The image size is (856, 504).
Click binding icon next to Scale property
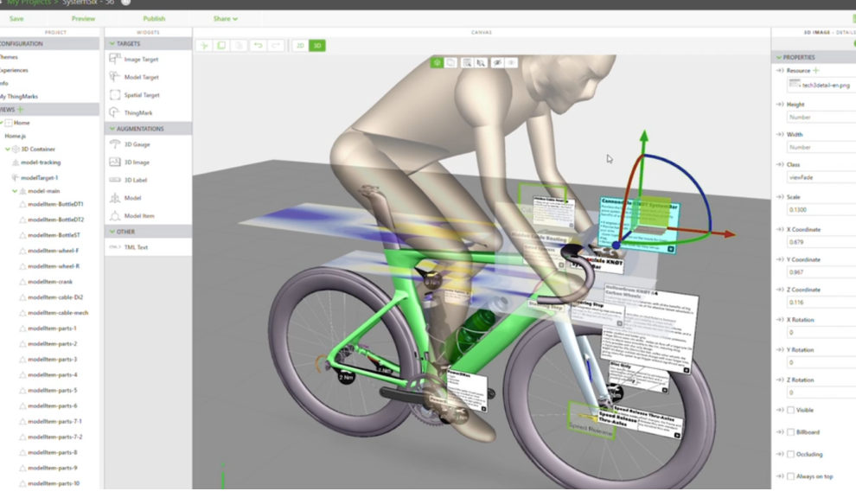(780, 196)
